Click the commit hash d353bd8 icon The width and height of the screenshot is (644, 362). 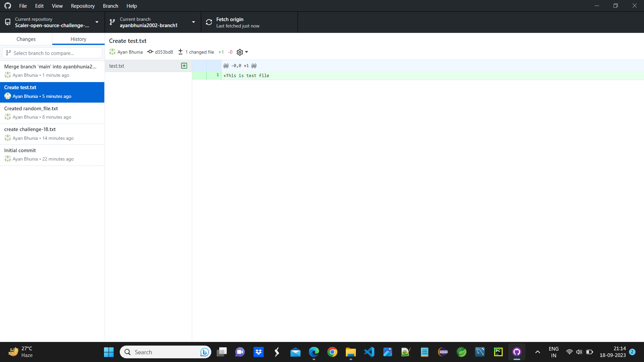[150, 52]
